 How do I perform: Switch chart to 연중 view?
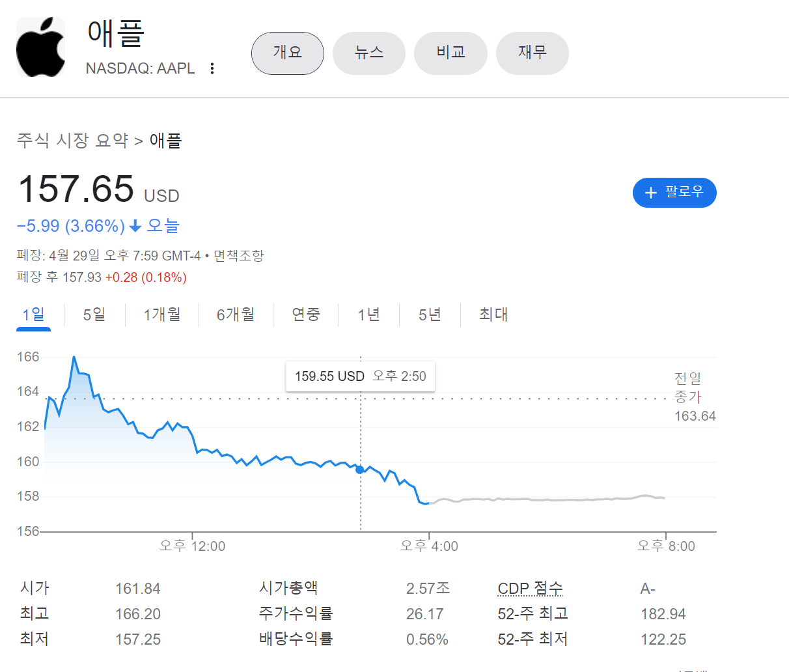pos(305,315)
